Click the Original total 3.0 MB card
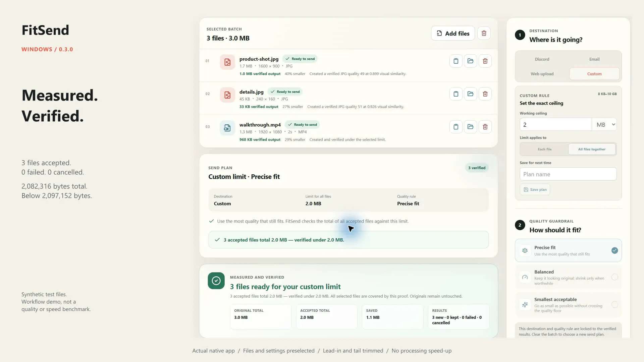644x362 pixels. [261, 317]
